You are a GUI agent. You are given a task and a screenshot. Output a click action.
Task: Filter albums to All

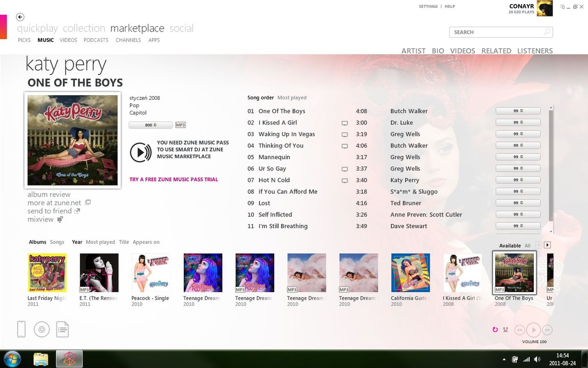tap(527, 246)
